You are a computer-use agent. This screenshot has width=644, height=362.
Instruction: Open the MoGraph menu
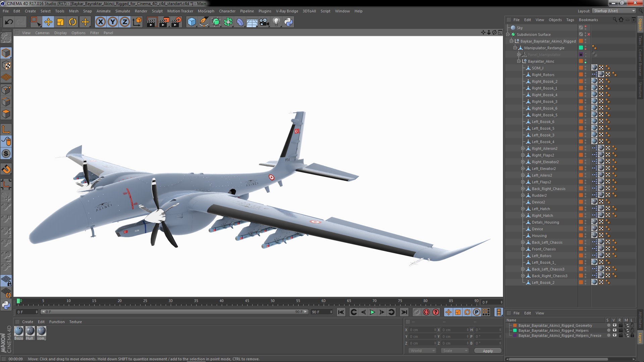tap(206, 11)
